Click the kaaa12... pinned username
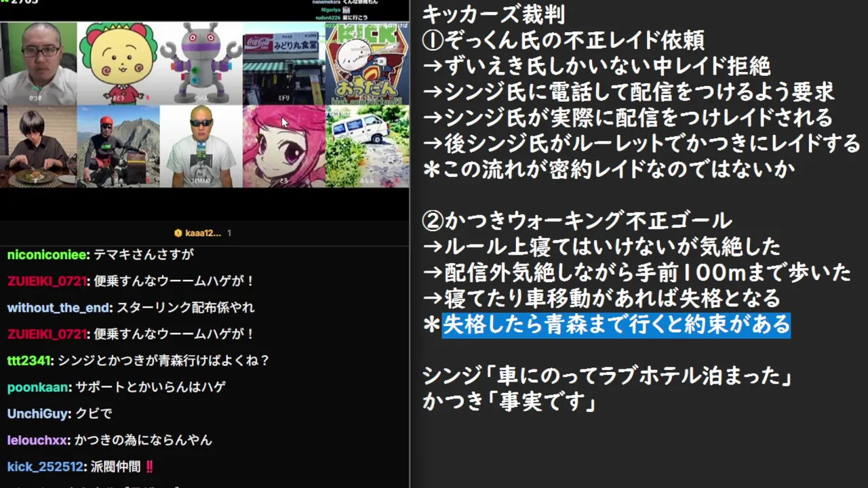This screenshot has height=488, width=868. tap(203, 233)
